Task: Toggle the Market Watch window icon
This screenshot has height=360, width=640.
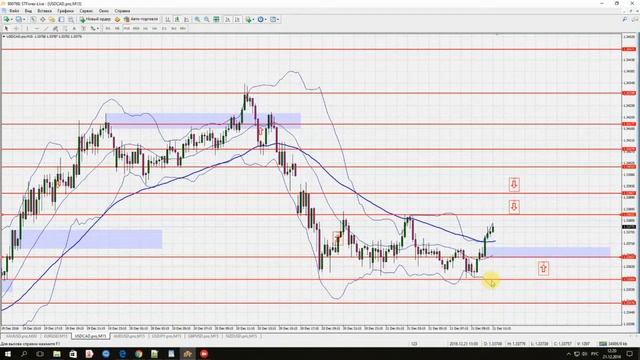Action: click(33, 19)
